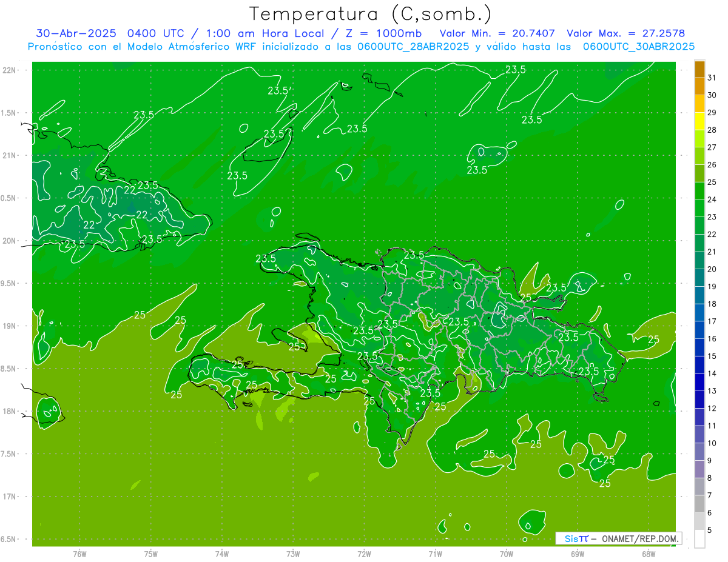Click initialization time '0600UTC_28ABR2025'
728x562 pixels.
[413, 47]
